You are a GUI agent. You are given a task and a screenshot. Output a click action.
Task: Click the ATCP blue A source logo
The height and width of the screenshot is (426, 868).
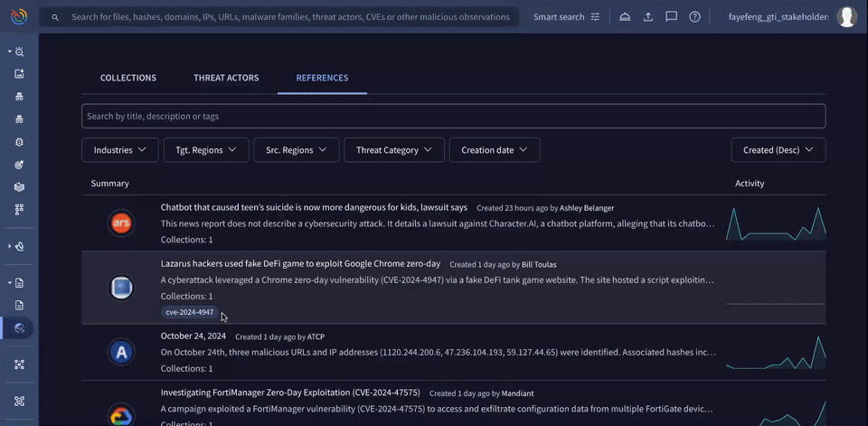click(120, 353)
